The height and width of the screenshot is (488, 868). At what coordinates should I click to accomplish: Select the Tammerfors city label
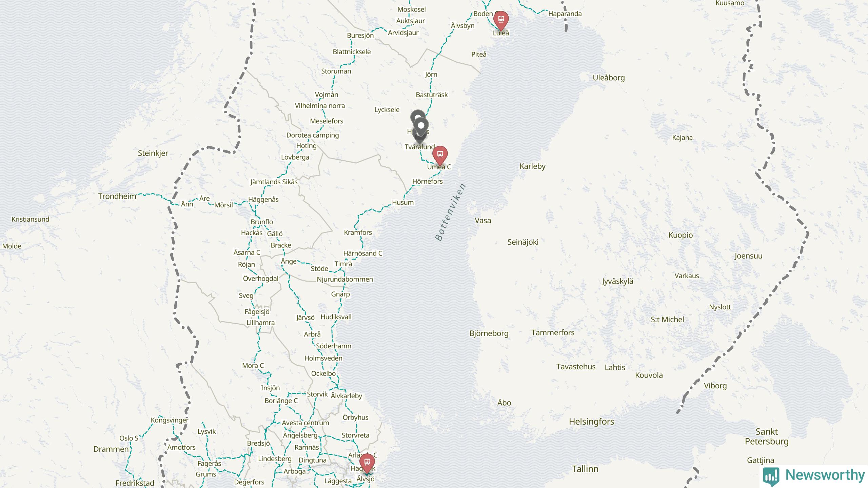point(553,332)
